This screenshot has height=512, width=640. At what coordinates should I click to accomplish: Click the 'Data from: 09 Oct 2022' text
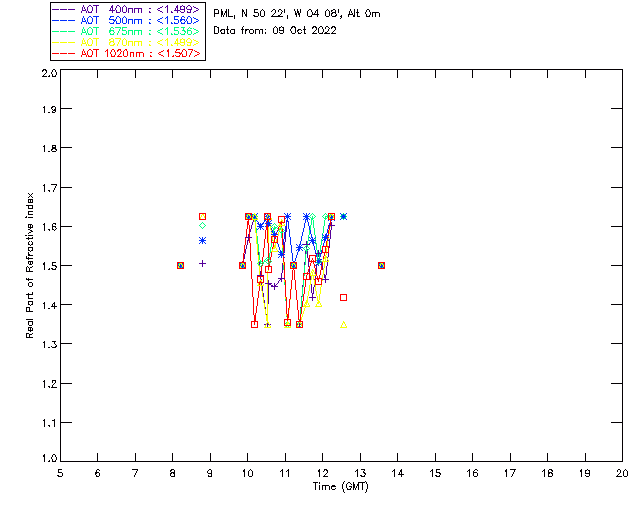pyautogui.click(x=275, y=31)
